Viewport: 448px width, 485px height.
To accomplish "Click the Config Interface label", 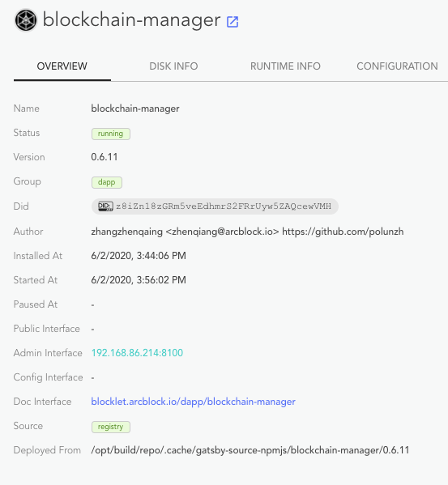I will click(49, 377).
